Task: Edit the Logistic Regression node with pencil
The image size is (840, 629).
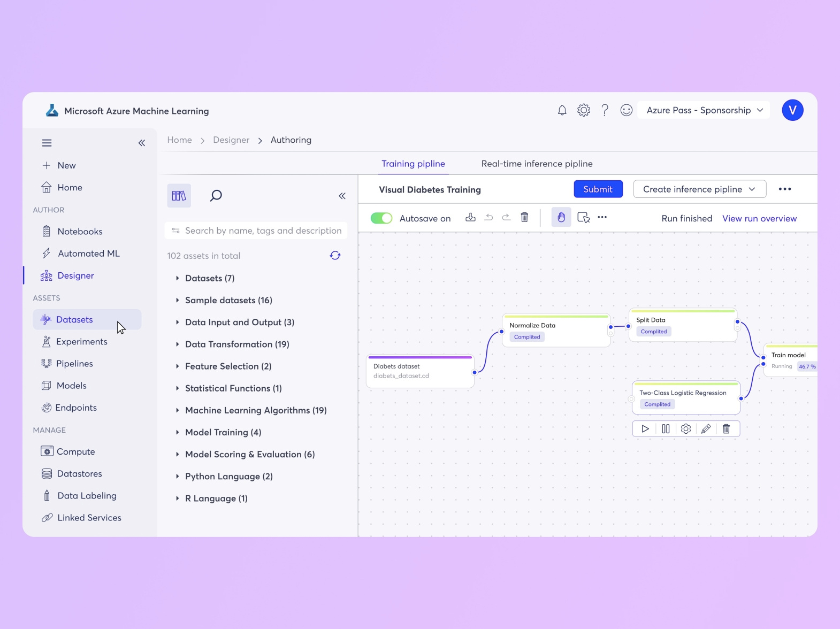Action: pos(706,429)
